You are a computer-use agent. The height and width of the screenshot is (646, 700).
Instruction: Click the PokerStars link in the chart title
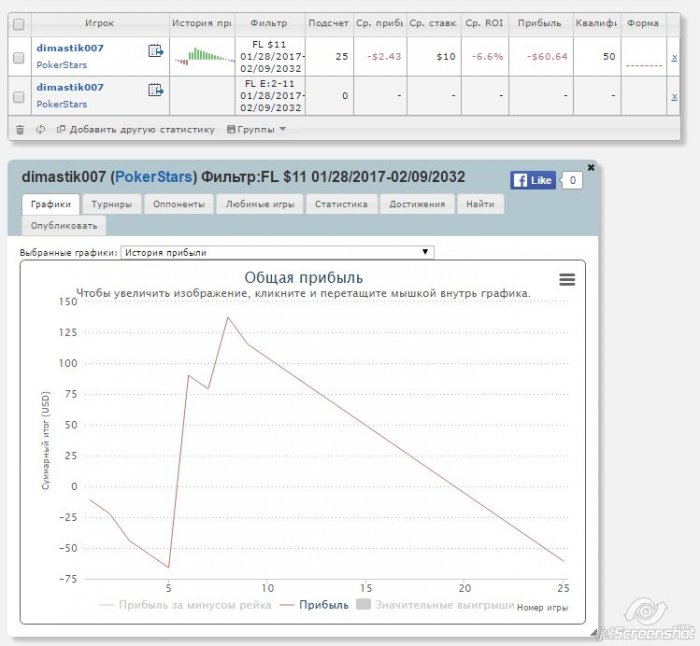(x=154, y=177)
